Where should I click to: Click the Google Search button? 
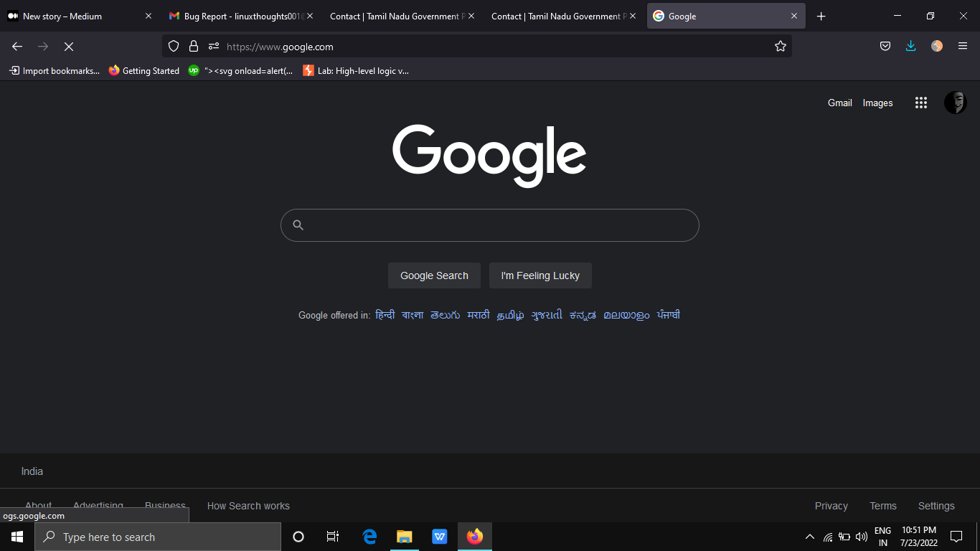tap(434, 275)
